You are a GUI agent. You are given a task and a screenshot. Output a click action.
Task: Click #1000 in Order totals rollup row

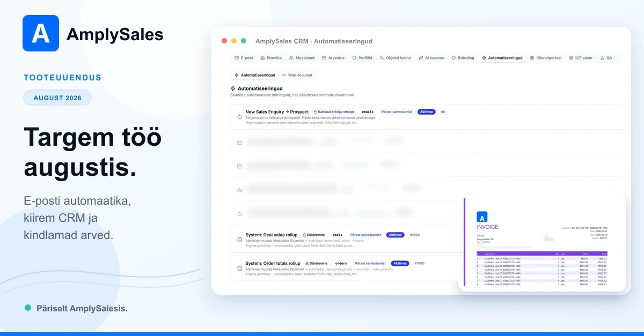[419, 263]
